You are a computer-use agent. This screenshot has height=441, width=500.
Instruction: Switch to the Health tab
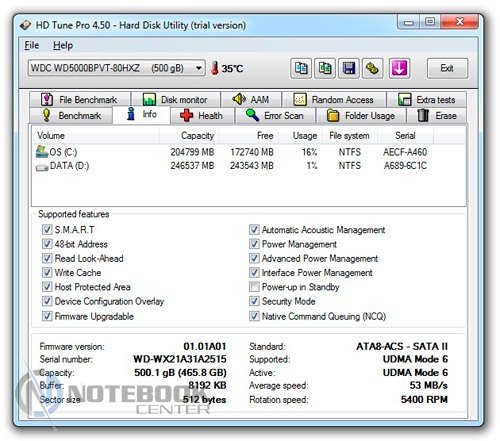click(202, 116)
